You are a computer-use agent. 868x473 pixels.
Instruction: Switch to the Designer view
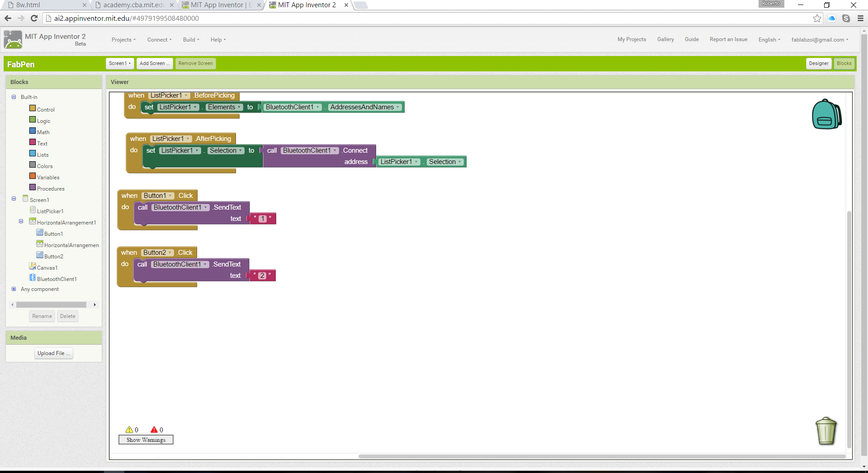pos(819,63)
